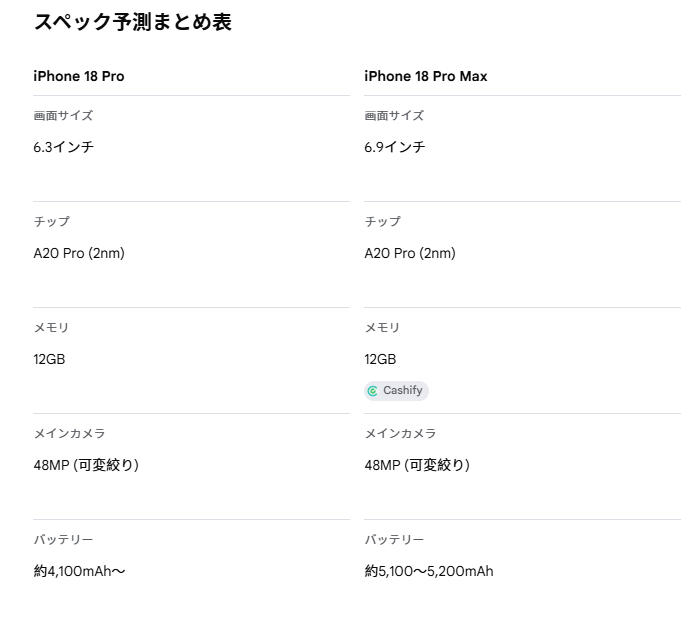Viewport: 681px width, 625px height.
Task: Click メインカメラ label in Pro Max column
Action: pyautogui.click(x=400, y=434)
